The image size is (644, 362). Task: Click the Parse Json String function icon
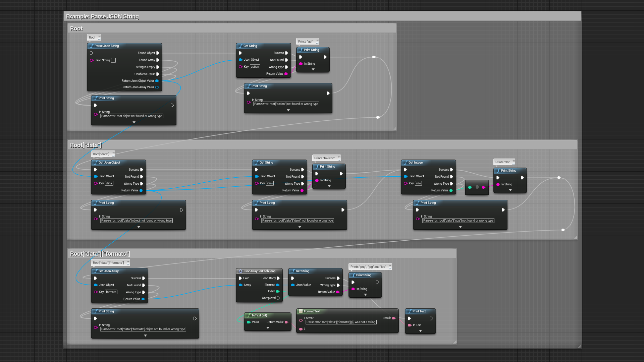(92, 46)
